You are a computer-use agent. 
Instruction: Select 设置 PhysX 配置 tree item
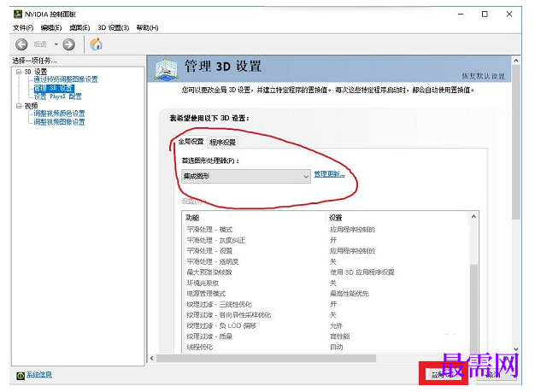coord(57,97)
